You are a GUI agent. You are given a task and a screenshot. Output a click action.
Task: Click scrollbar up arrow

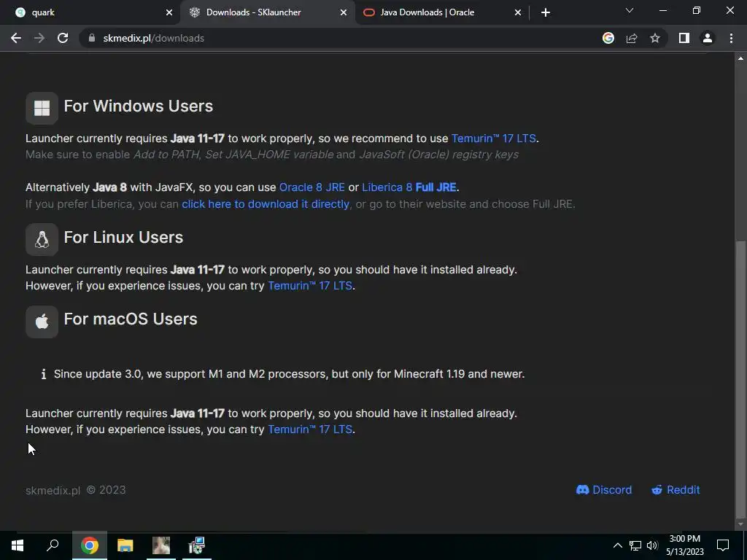[x=740, y=58]
